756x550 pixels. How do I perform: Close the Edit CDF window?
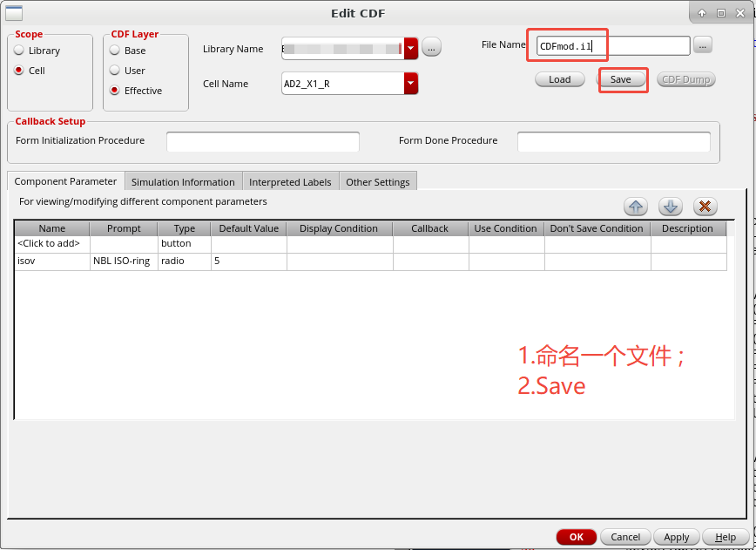tap(740, 13)
